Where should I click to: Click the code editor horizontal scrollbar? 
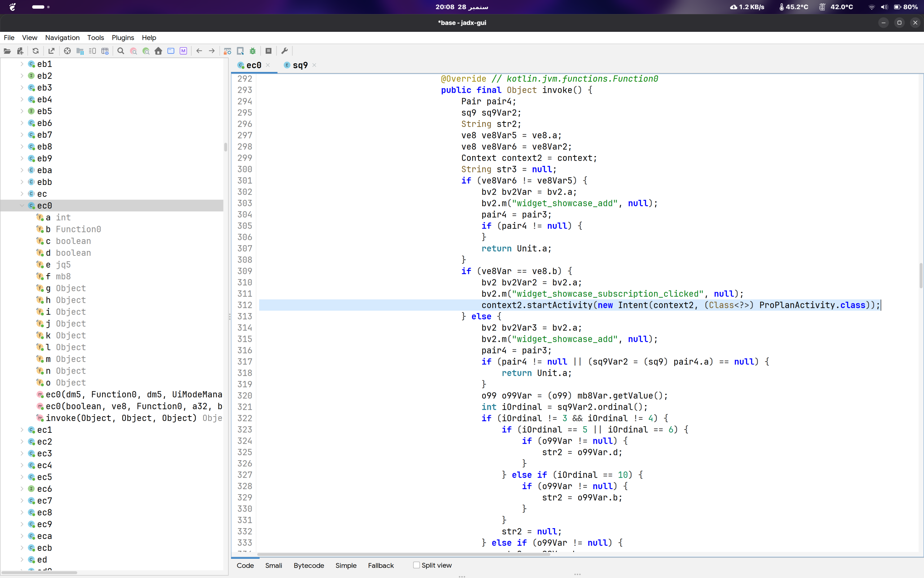click(403, 553)
